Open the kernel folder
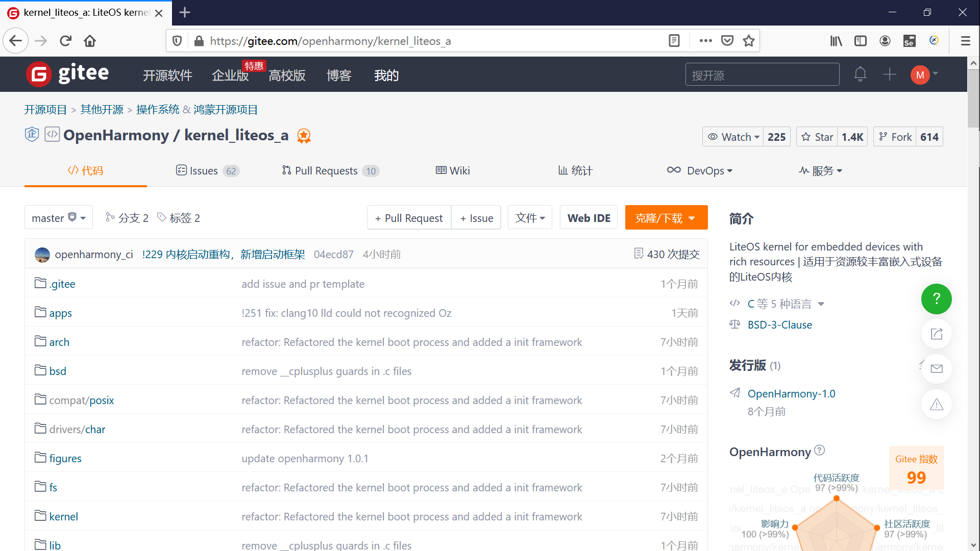Image resolution: width=980 pixels, height=551 pixels. click(x=64, y=516)
